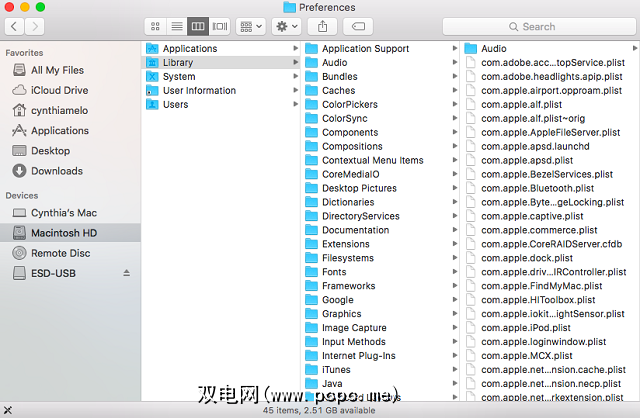Select com.apple.loginwindow.plist file
The width and height of the screenshot is (640, 418).
click(551, 342)
